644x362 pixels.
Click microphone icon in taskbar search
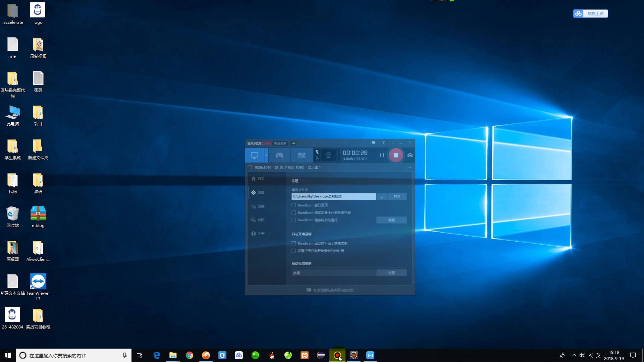click(x=124, y=355)
